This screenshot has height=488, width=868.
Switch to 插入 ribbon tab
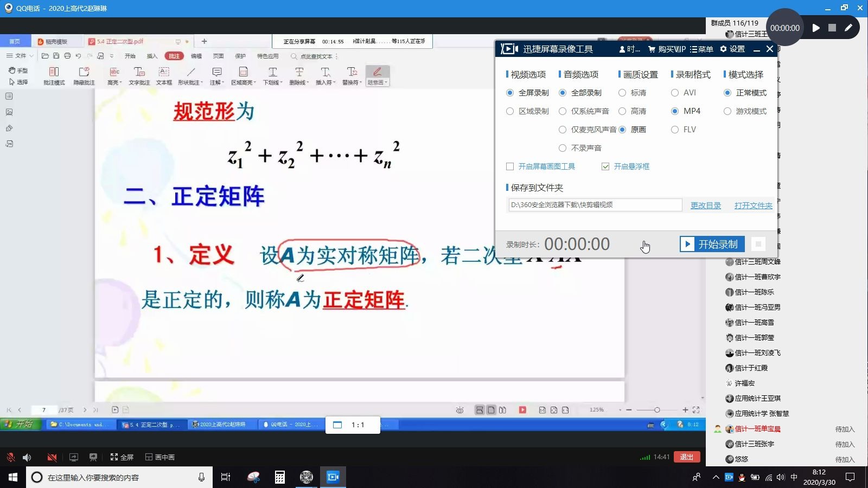tap(152, 56)
